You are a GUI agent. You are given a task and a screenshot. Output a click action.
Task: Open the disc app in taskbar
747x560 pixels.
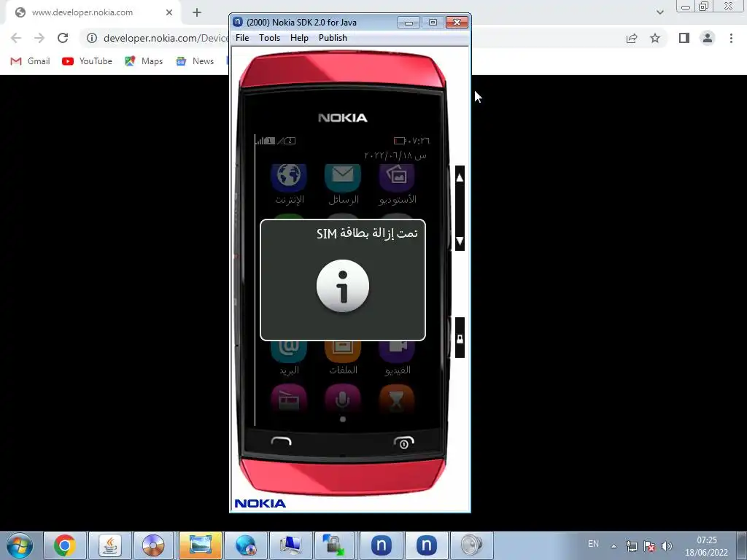(153, 545)
